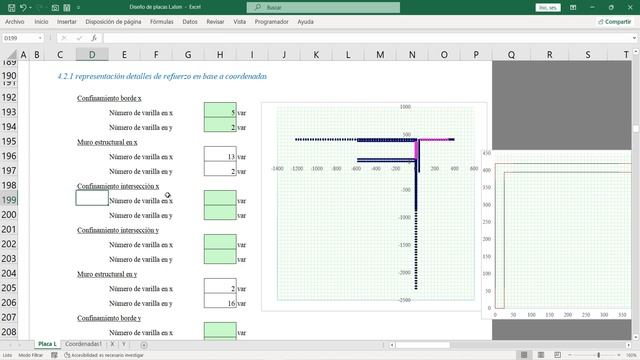Customize the quick access toolbar dropdown
Viewport: 640px width, 360px height.
click(x=78, y=7)
